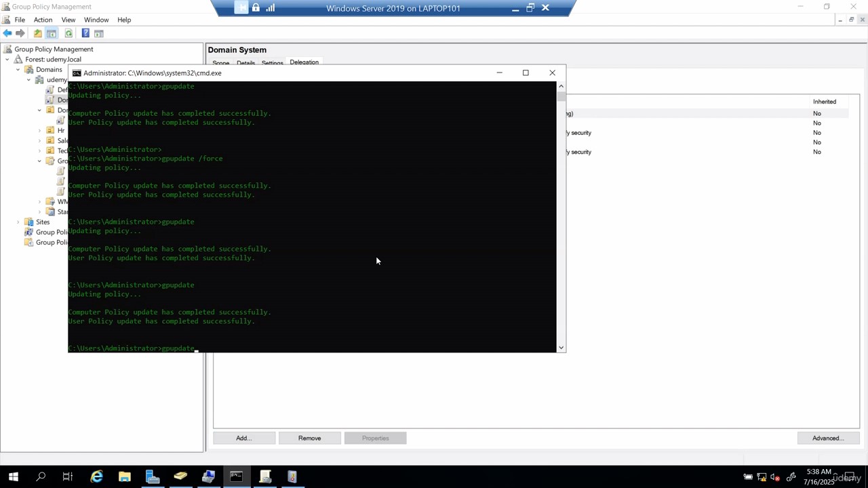Click the Inherited column header

click(825, 102)
